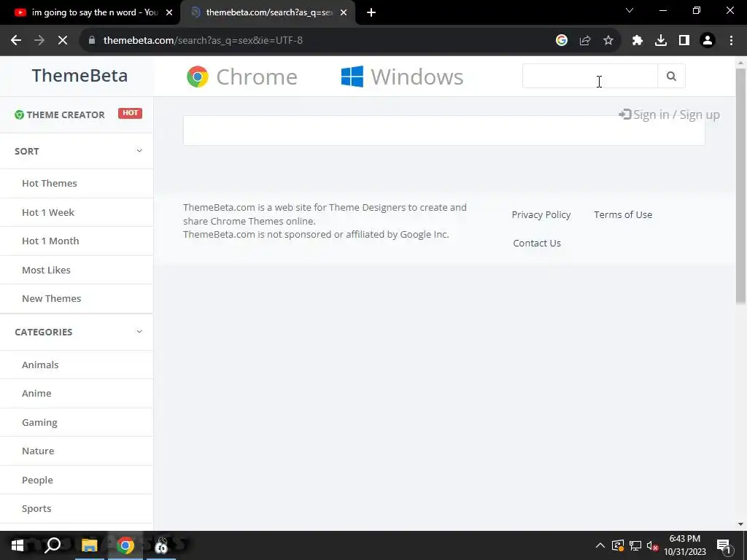Click the Chrome icon on the taskbar
The height and width of the screenshot is (560, 747).
click(x=125, y=545)
